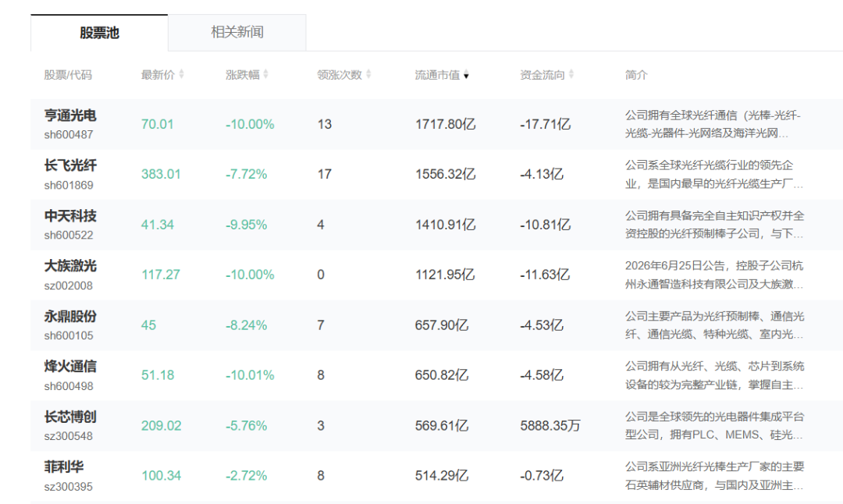Switch to 相关新闻 tab
The width and height of the screenshot is (843, 504).
click(x=237, y=32)
